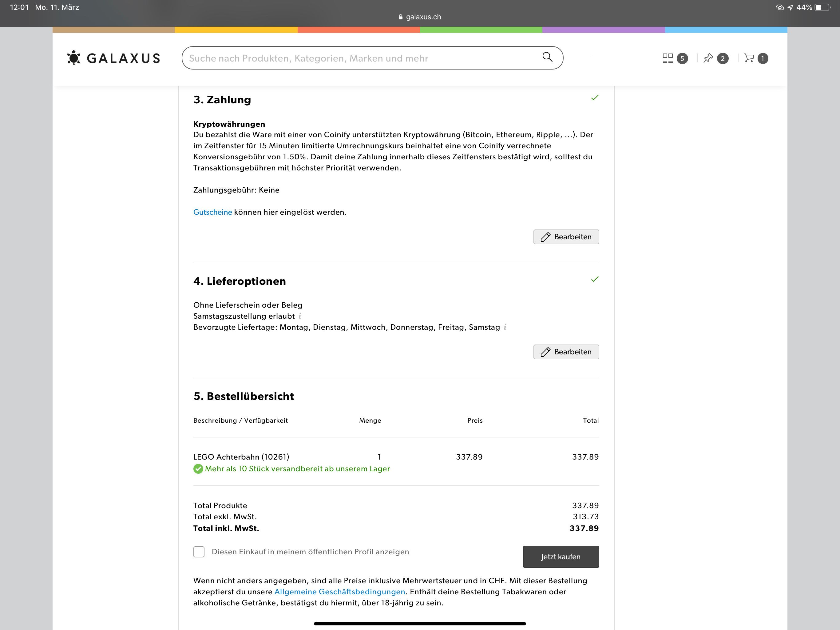Click the 5. Bestellübersicht heading
Screen dimensions: 840x630
point(244,396)
